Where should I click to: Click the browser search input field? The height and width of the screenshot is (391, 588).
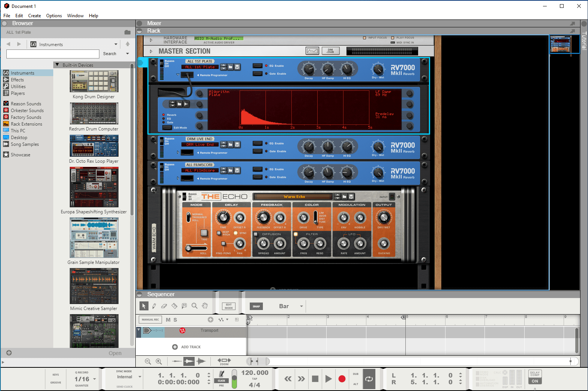(53, 54)
